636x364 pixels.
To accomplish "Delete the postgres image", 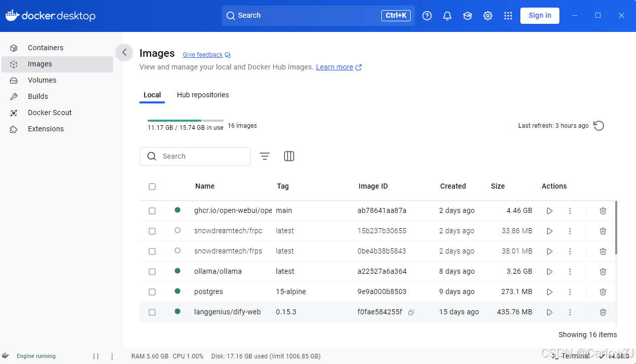I will 603,292.
